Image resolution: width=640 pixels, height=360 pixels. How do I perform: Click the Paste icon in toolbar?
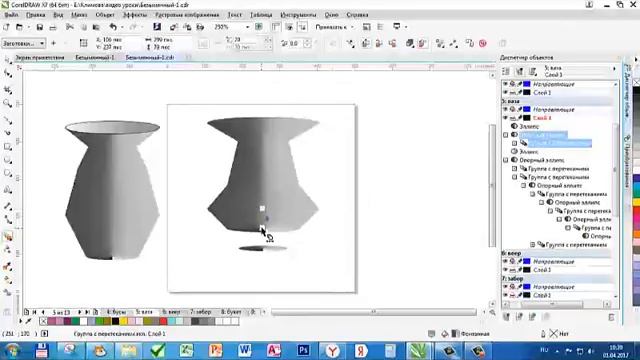point(96,27)
